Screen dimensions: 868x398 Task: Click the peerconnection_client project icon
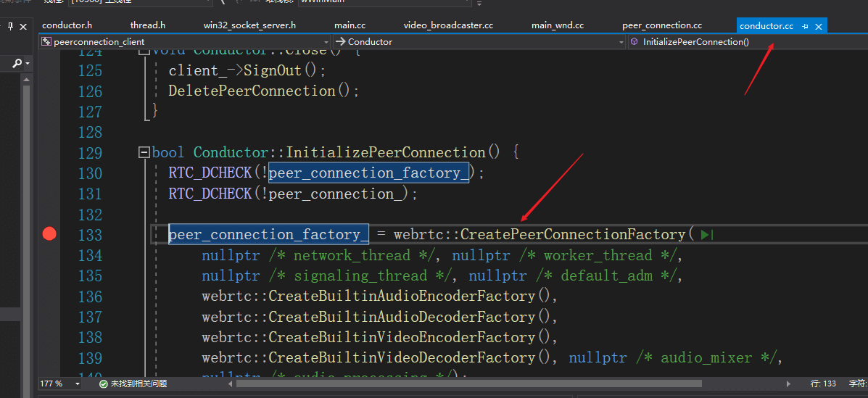point(46,41)
